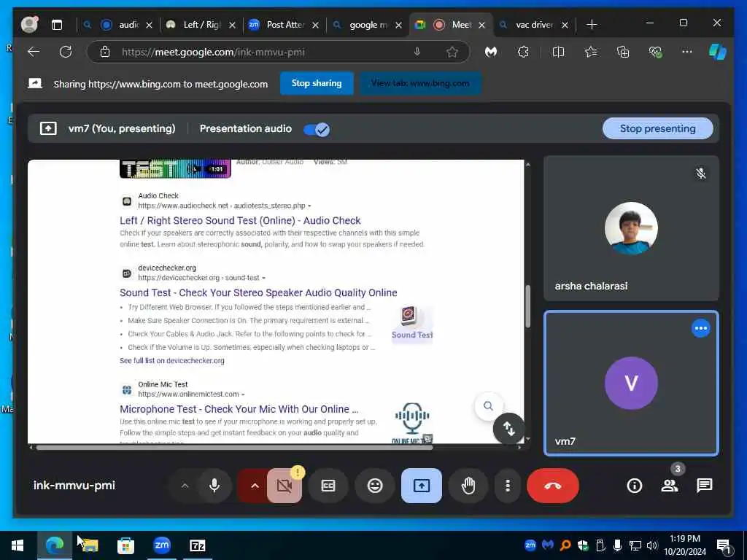Open Malwarebytes extension icon

point(491,52)
